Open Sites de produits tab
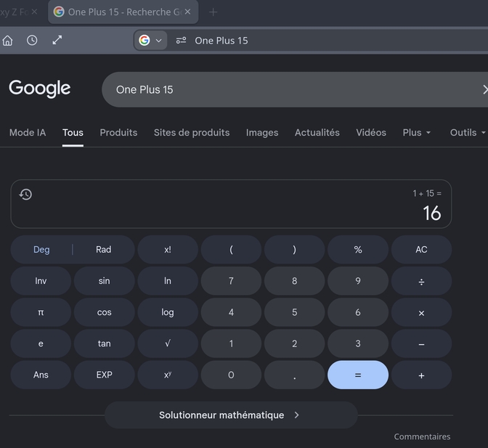The width and height of the screenshot is (488, 448). (x=192, y=133)
